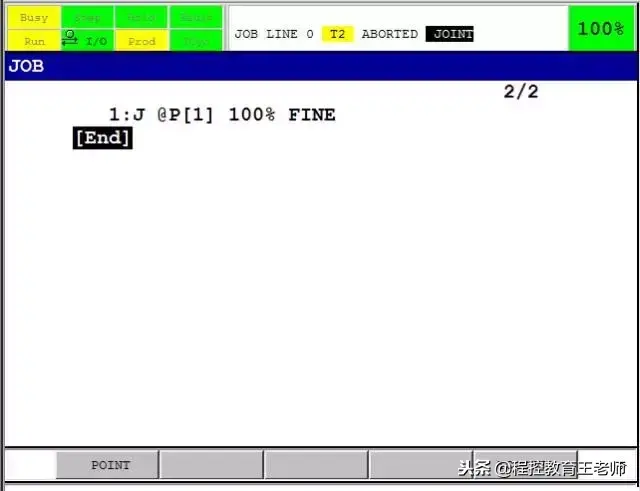The height and width of the screenshot is (491, 640).
Task: Click the Fault status indicator
Action: point(196,18)
